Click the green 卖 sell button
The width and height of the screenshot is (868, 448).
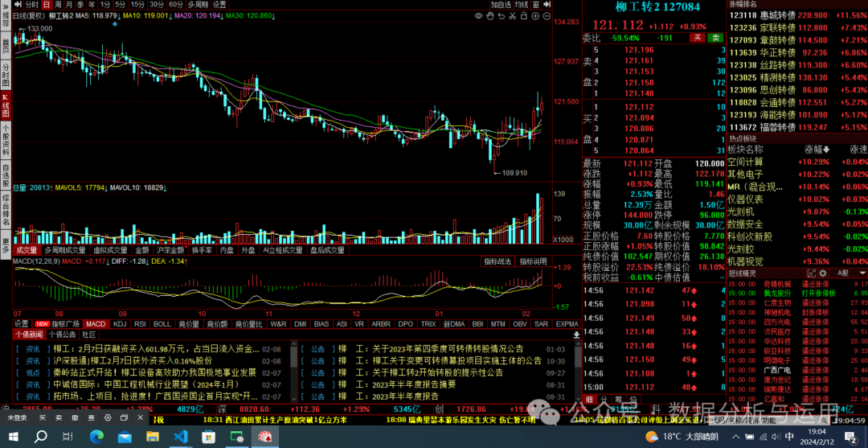pos(716,38)
